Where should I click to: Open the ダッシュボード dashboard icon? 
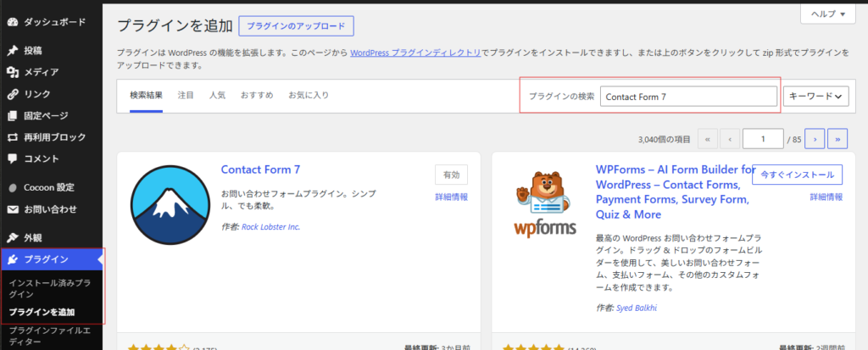(13, 23)
